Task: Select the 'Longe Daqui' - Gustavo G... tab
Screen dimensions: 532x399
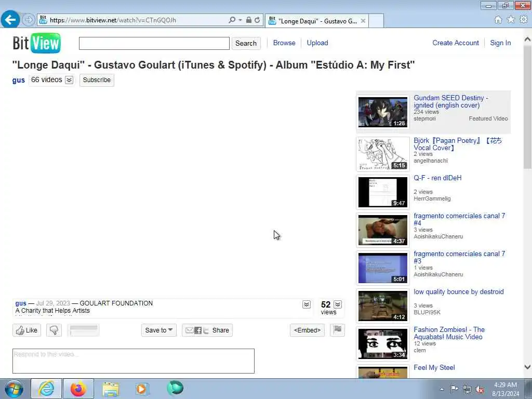Action: point(317,21)
